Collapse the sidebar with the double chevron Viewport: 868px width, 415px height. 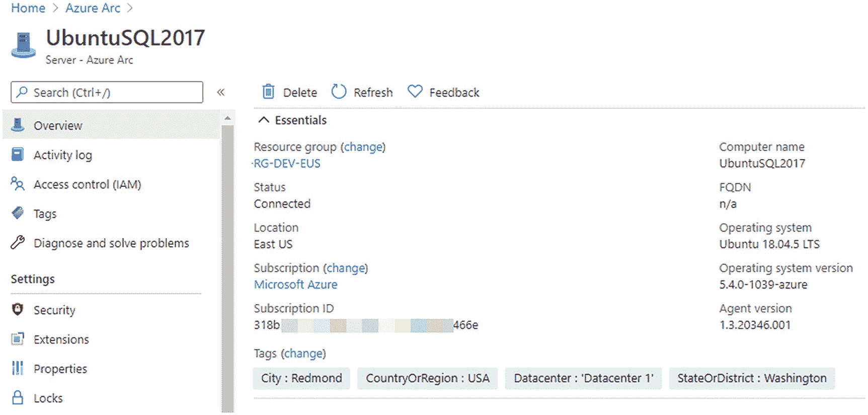click(220, 92)
